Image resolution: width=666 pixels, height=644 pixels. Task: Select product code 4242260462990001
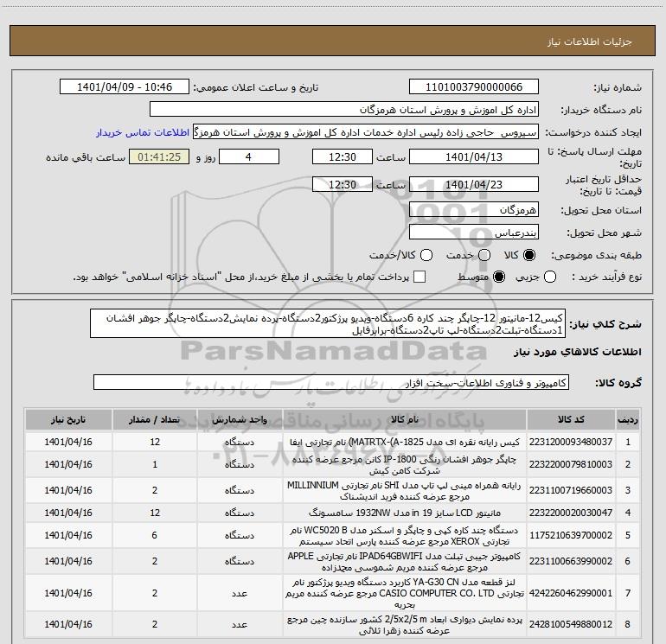[571, 593]
